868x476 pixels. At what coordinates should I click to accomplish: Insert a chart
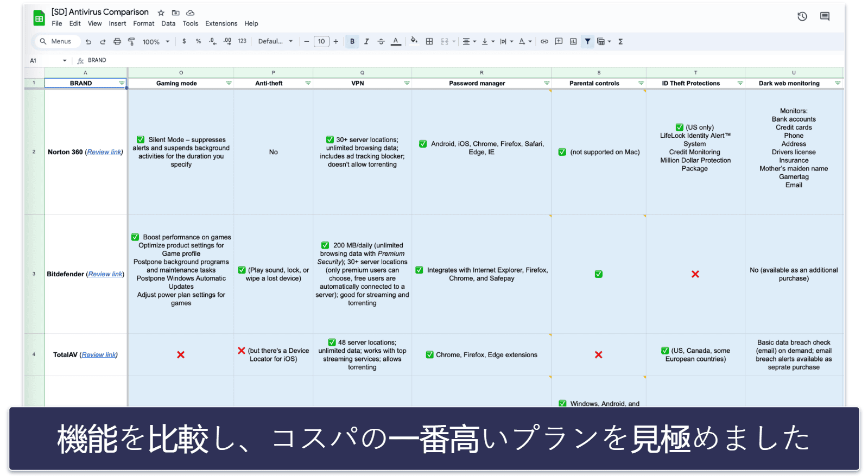(573, 41)
